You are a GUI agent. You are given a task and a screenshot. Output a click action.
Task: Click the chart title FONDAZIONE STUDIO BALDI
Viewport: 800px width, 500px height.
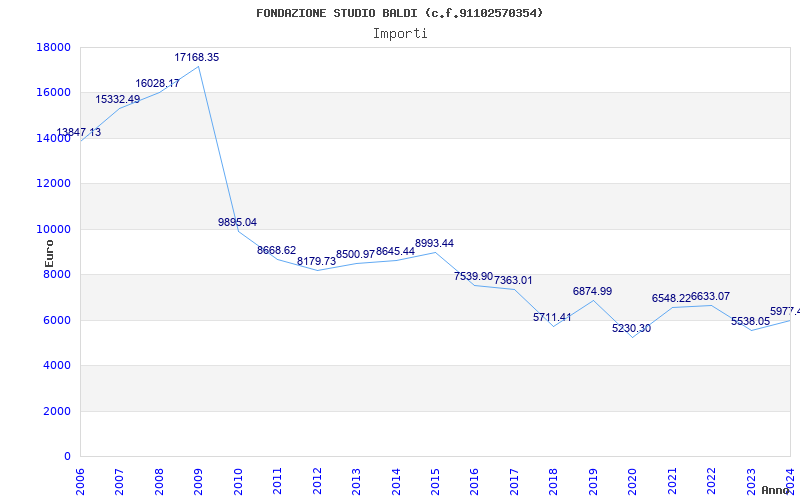[400, 13]
